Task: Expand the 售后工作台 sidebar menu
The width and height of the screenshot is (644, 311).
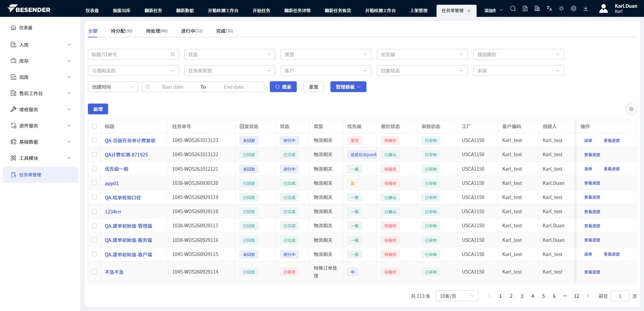Action: [41, 93]
